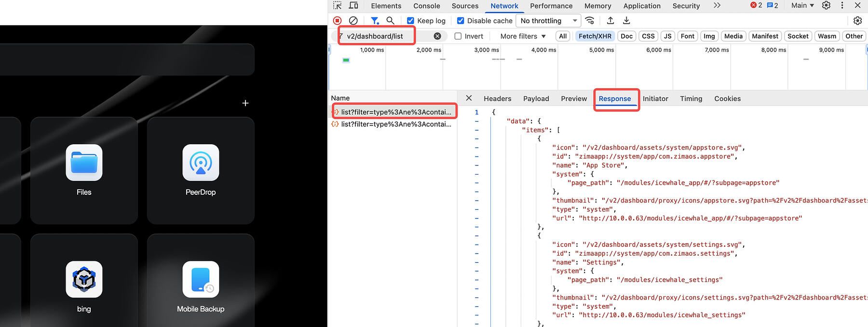Toggle the Fetch/XHR request type filter
This screenshot has height=327, width=868.
tap(595, 36)
